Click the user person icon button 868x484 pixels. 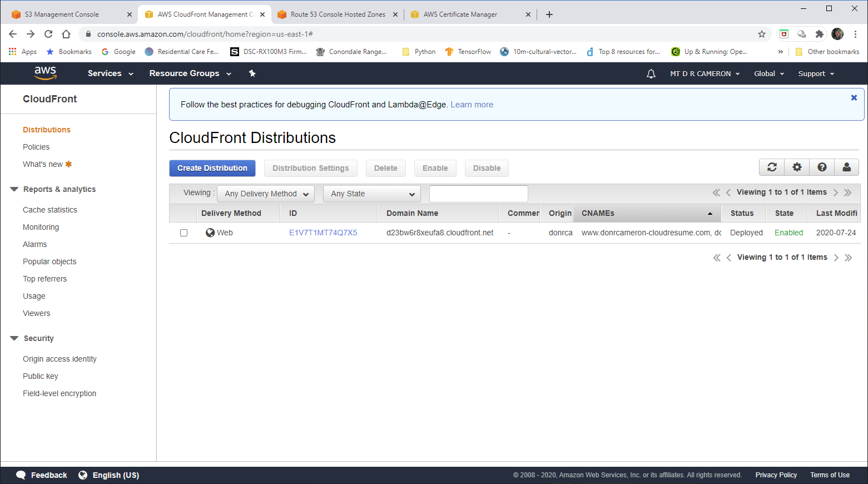point(847,167)
